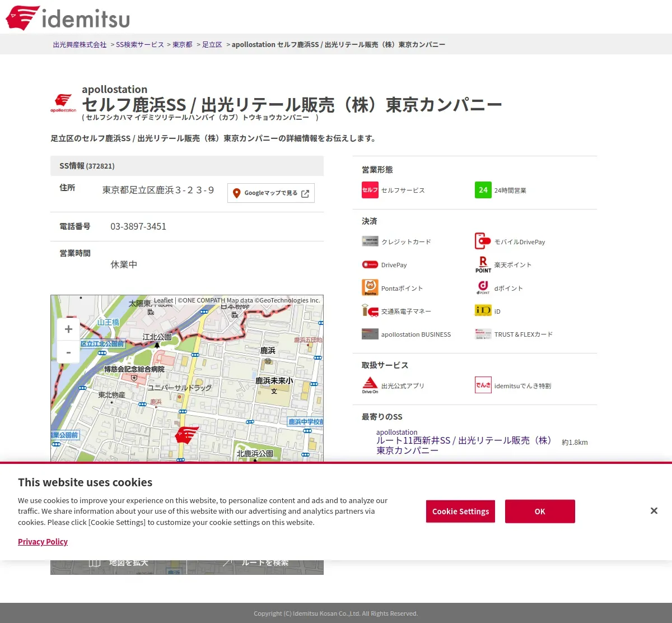This screenshot has width=672, height=623.
Task: Click the 楽天ポイント label
Action: [513, 265]
